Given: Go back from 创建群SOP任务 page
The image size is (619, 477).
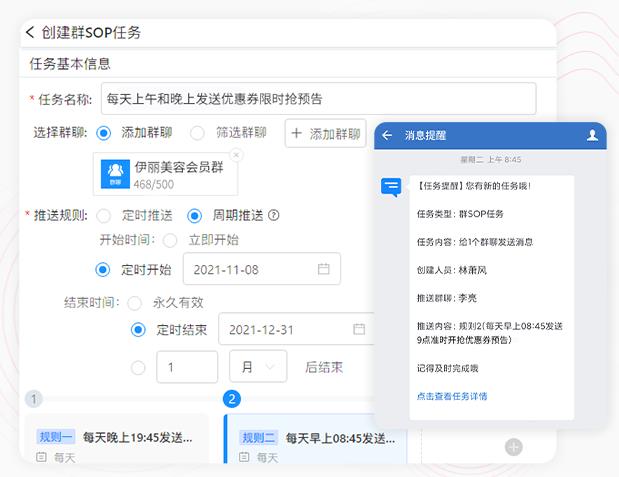Looking at the screenshot, I should [30, 32].
